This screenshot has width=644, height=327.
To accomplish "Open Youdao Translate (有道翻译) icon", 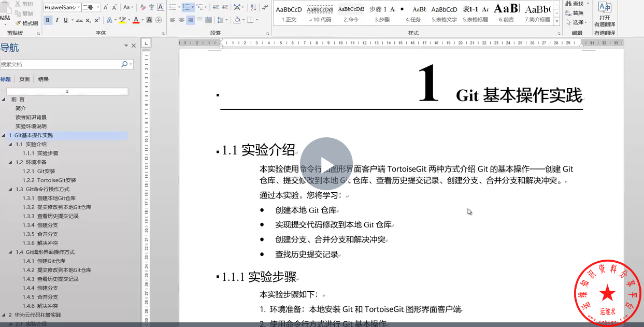I will (x=604, y=7).
